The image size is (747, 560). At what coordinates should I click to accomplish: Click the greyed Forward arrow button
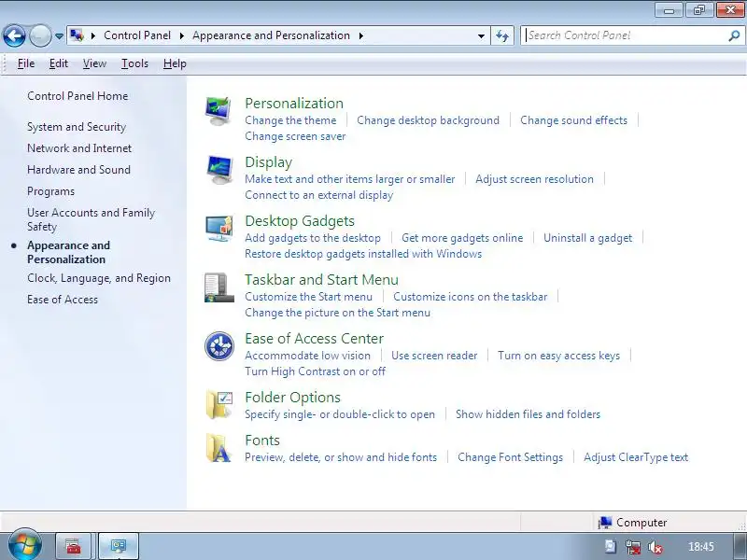click(x=40, y=35)
